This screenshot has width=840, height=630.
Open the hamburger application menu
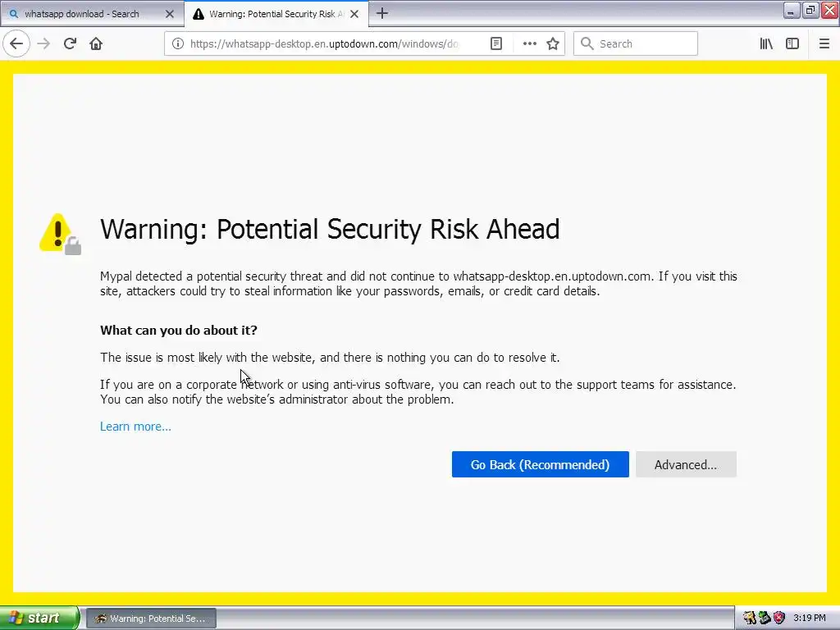point(824,44)
